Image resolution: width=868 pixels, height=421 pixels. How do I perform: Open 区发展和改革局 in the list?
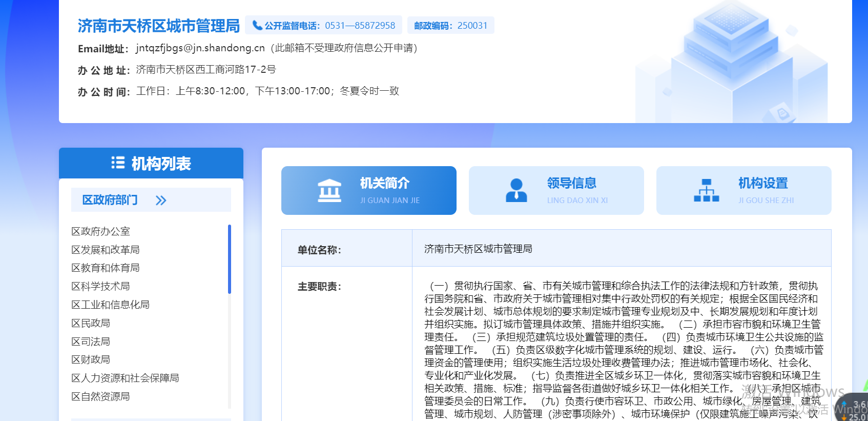[106, 250]
